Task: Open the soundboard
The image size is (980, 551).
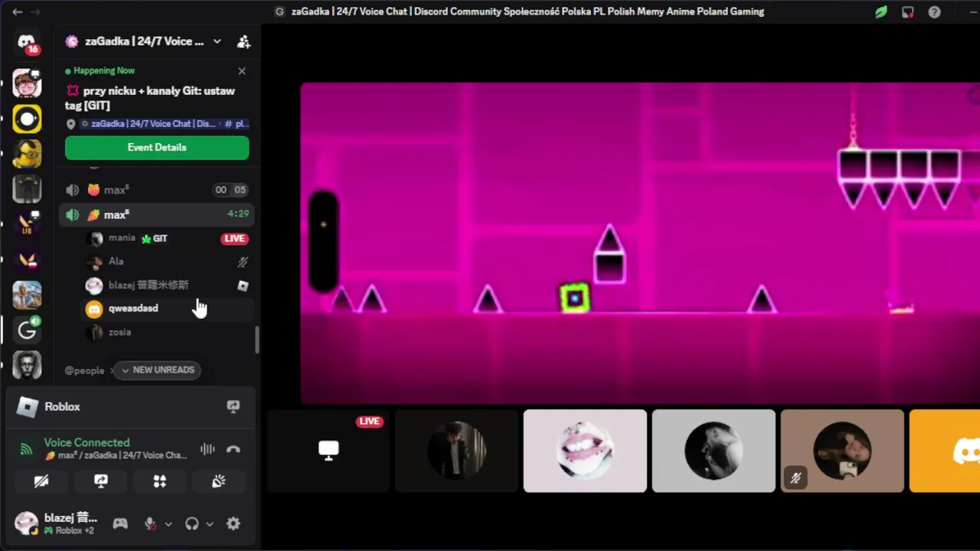Action: point(219,481)
